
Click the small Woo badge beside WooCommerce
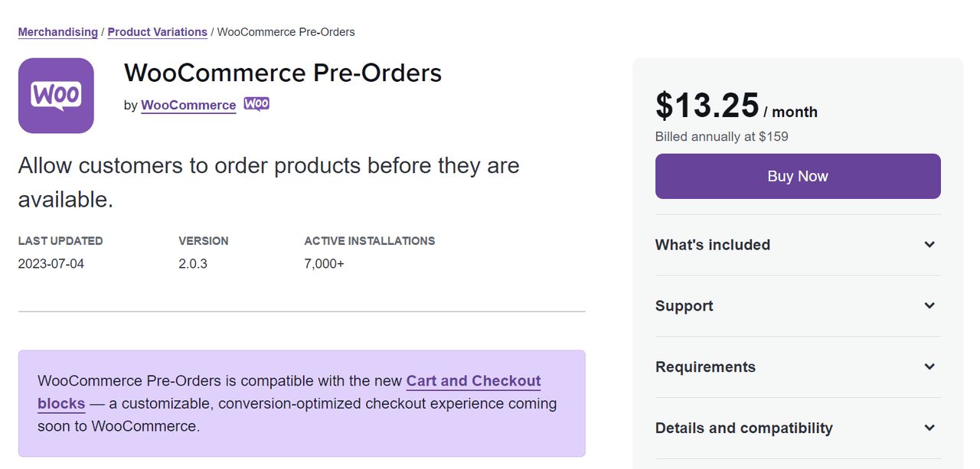tap(256, 104)
